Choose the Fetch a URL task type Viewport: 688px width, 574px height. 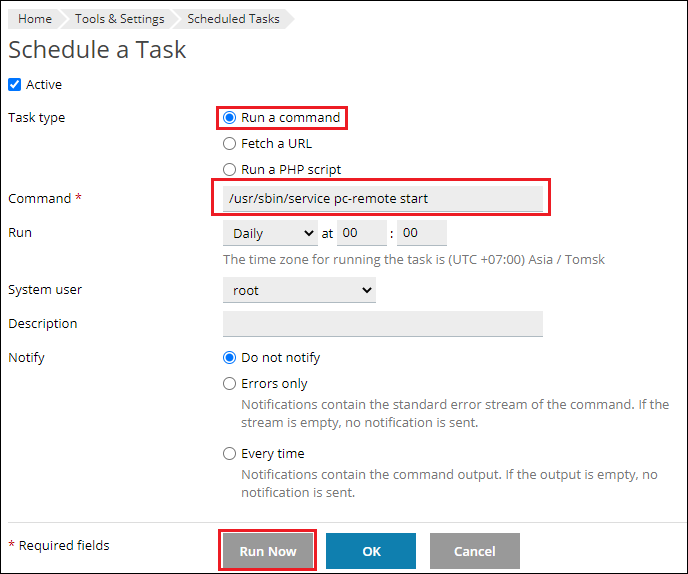(x=230, y=144)
